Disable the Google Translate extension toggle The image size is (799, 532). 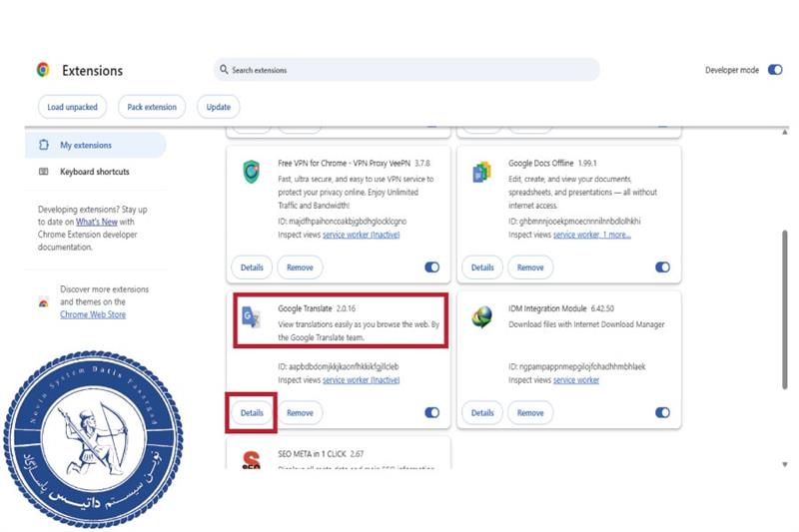(431, 412)
